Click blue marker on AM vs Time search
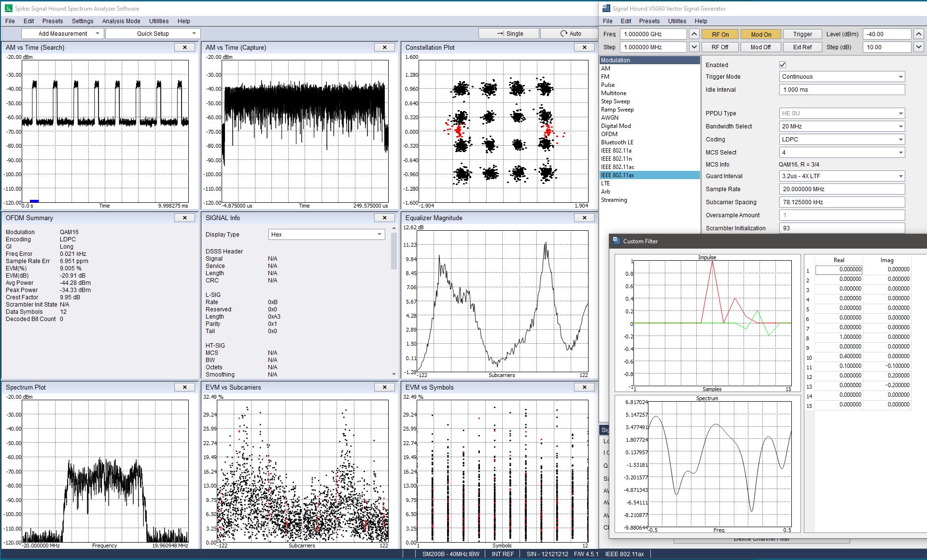927x560 pixels. click(x=34, y=201)
